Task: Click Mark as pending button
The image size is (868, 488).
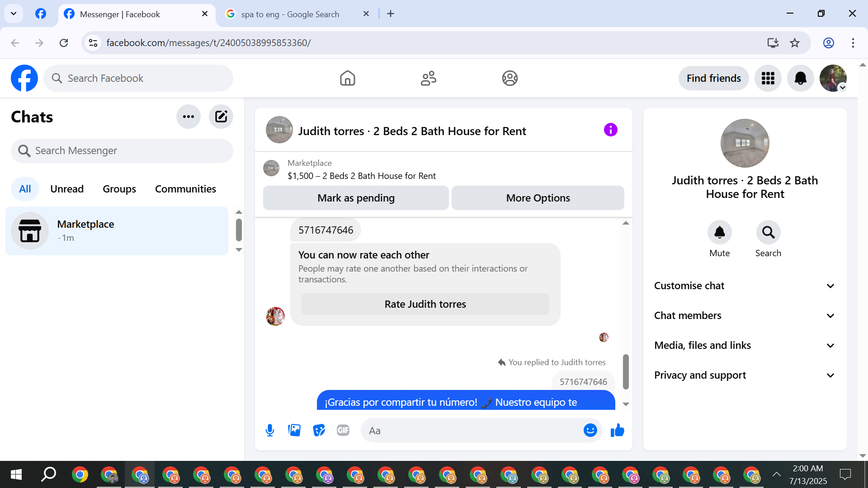Action: point(356,198)
